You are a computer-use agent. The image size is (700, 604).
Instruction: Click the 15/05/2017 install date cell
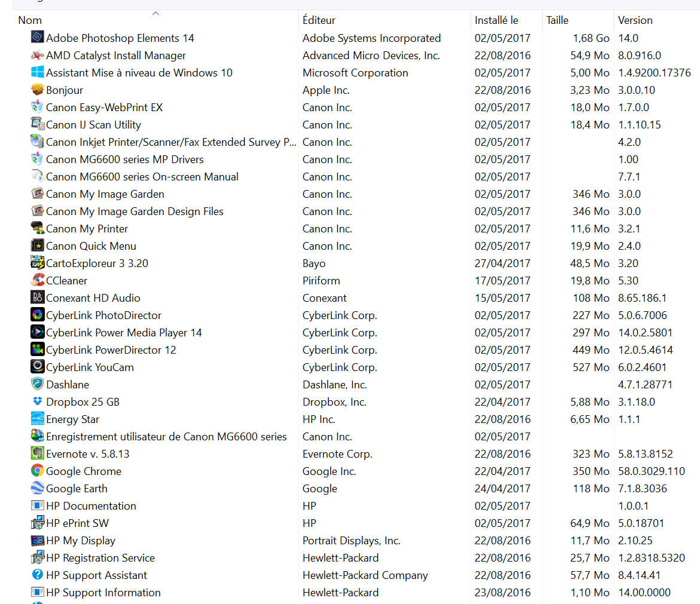coord(502,298)
